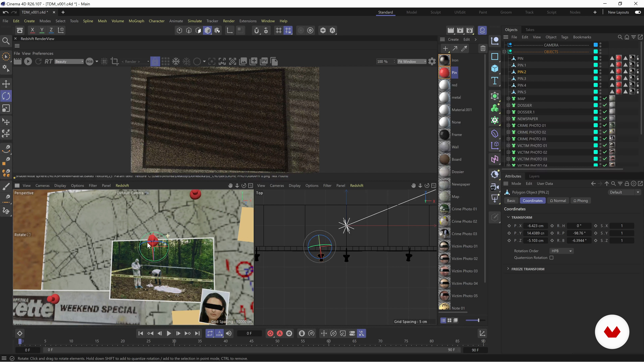The image size is (644, 362).
Task: Toggle NEWSPAPER object enable checkmark
Action: (x=605, y=119)
